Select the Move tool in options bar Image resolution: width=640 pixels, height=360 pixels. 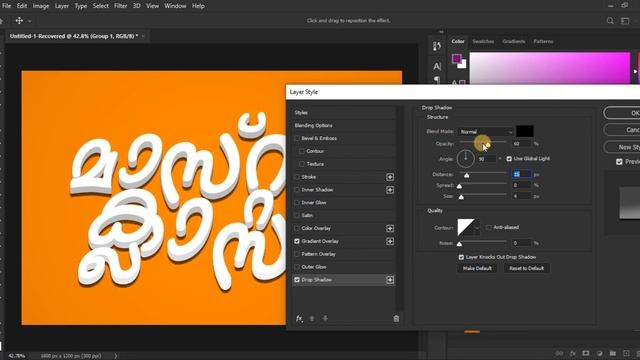[x=19, y=20]
